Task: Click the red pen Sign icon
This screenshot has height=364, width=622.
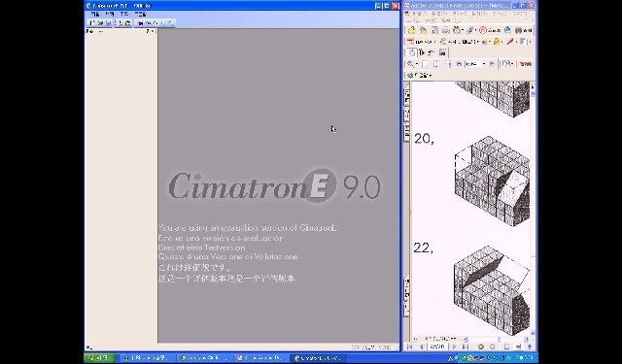Action: click(x=510, y=42)
